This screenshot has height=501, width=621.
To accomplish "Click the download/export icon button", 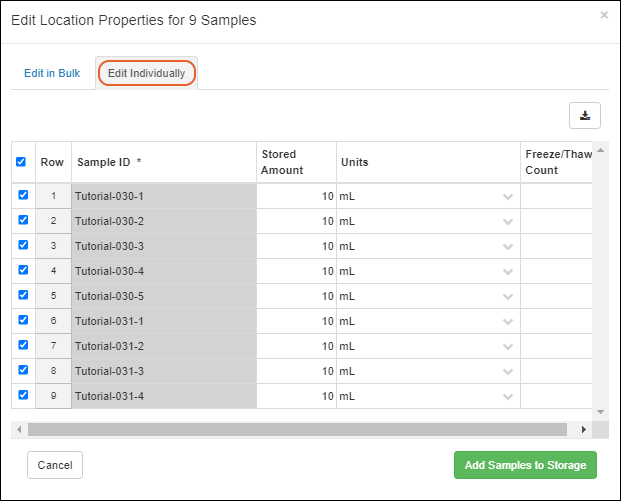I will pos(585,115).
